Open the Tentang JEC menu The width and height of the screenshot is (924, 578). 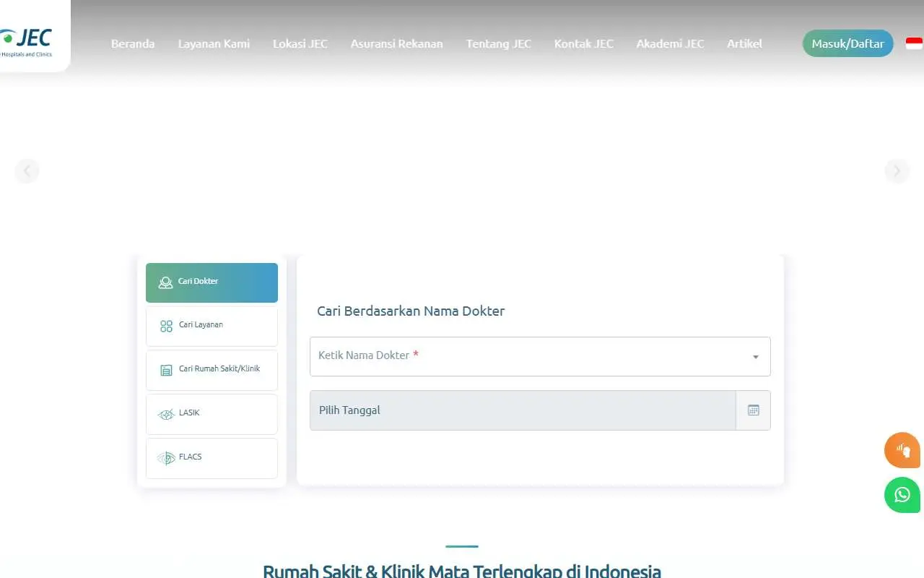coord(499,43)
